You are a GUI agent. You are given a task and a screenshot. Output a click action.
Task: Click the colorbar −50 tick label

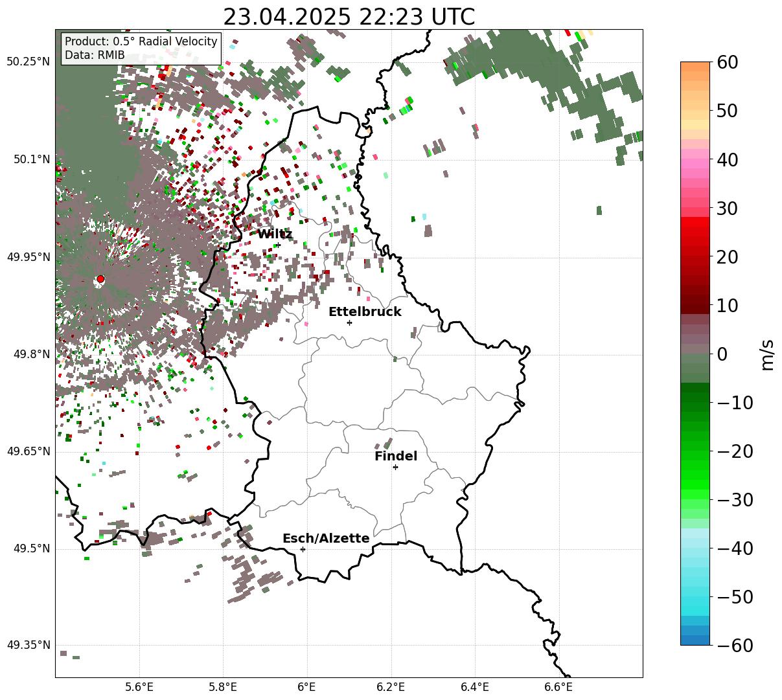click(735, 597)
